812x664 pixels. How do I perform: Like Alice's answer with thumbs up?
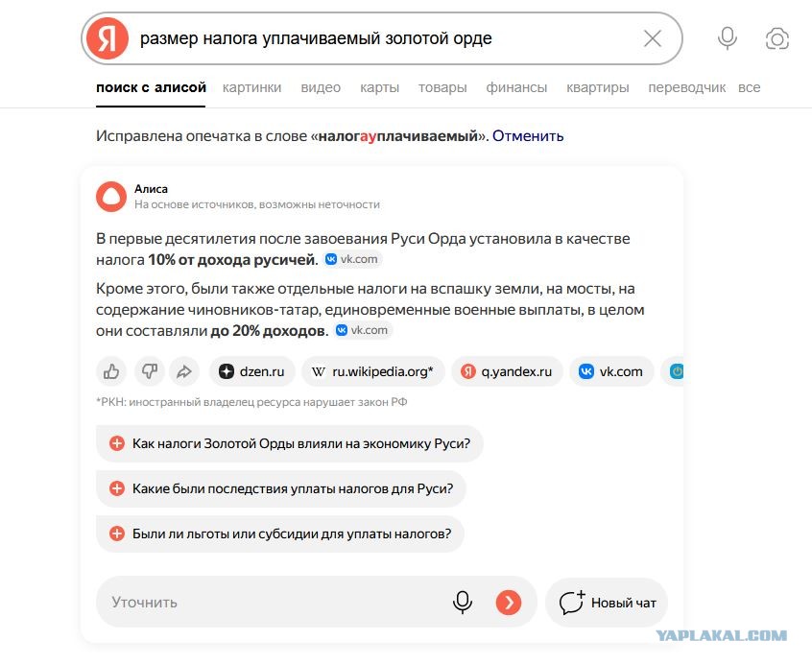tap(111, 371)
